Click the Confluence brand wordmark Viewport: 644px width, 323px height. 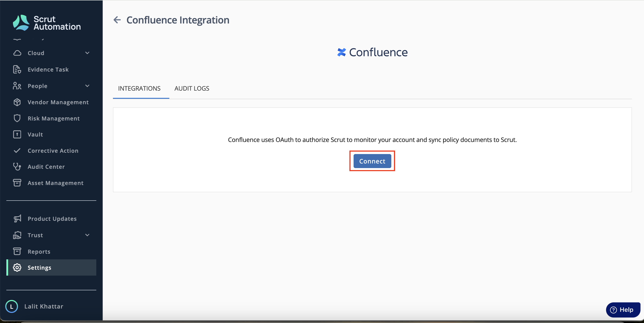point(378,52)
